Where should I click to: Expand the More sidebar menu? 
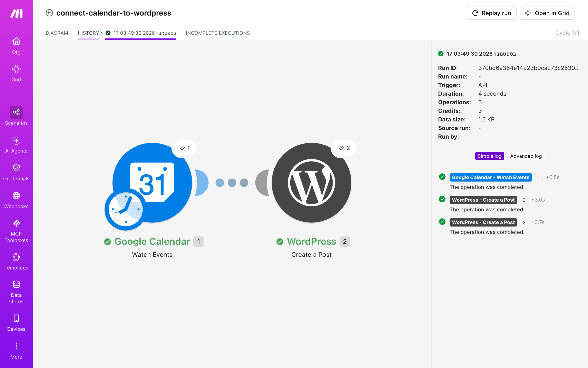pyautogui.click(x=16, y=351)
